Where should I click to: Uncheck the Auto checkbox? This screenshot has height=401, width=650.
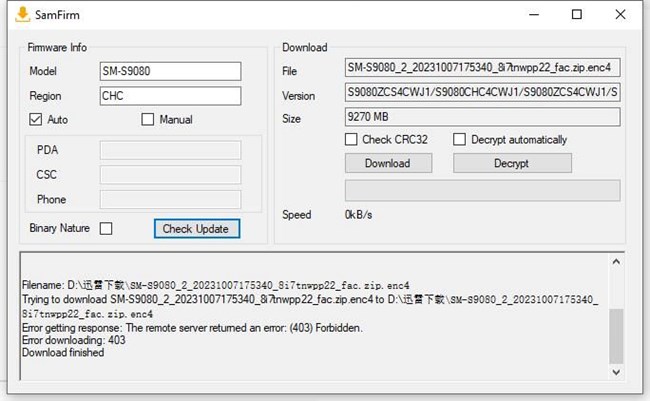(x=37, y=120)
